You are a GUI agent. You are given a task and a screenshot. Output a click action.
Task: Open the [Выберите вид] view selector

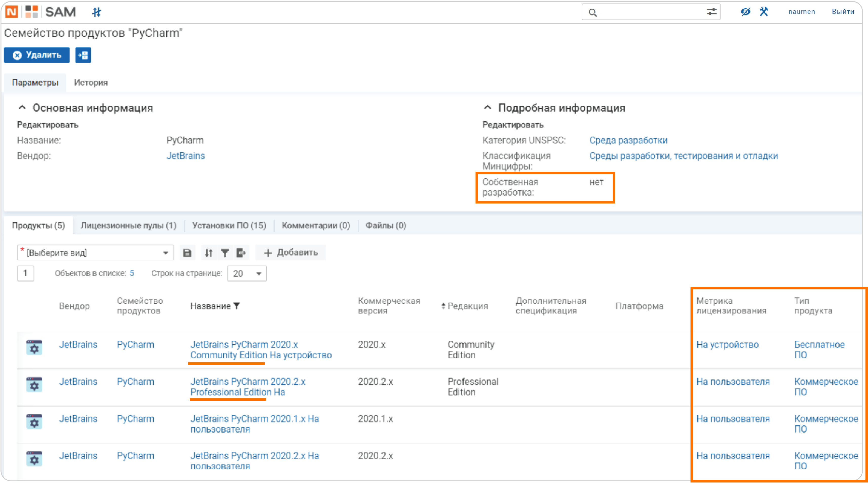95,252
